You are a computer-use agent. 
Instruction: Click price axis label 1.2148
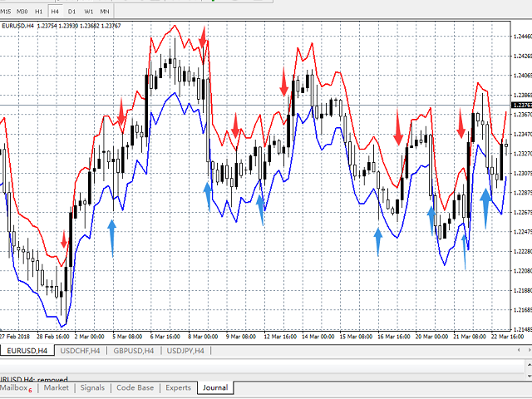tap(523, 329)
